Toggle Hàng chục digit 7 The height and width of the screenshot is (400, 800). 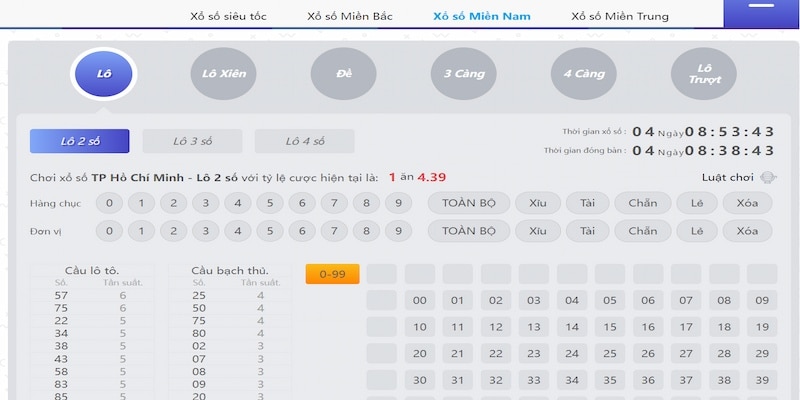334,203
